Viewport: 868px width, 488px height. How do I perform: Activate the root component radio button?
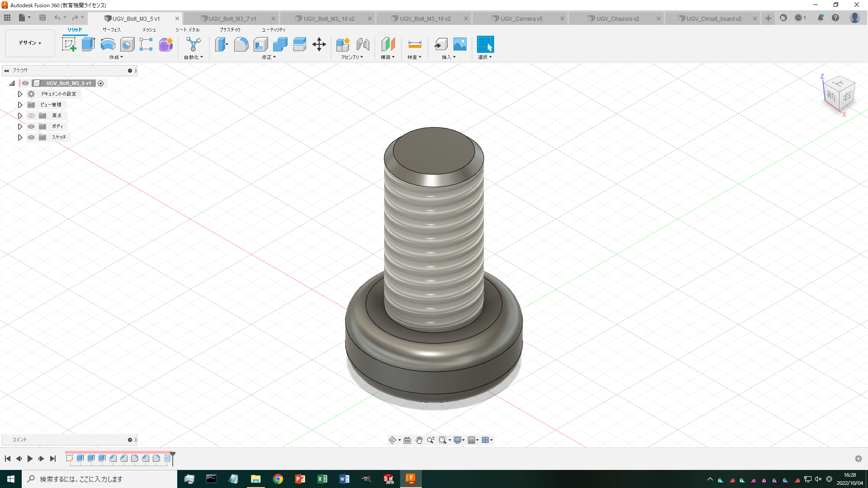101,83
